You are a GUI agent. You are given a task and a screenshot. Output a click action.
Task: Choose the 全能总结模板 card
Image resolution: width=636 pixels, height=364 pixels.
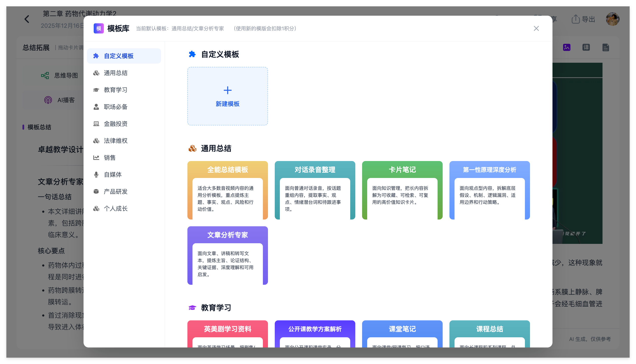(227, 190)
